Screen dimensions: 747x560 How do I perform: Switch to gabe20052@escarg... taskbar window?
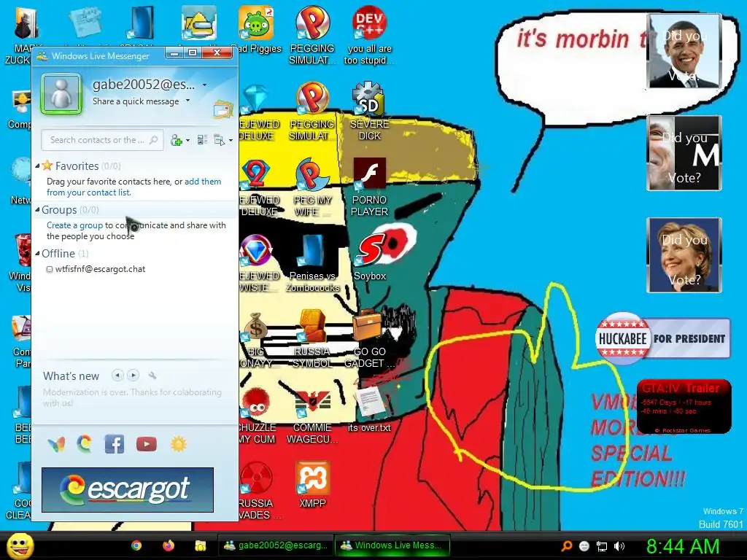275,545
